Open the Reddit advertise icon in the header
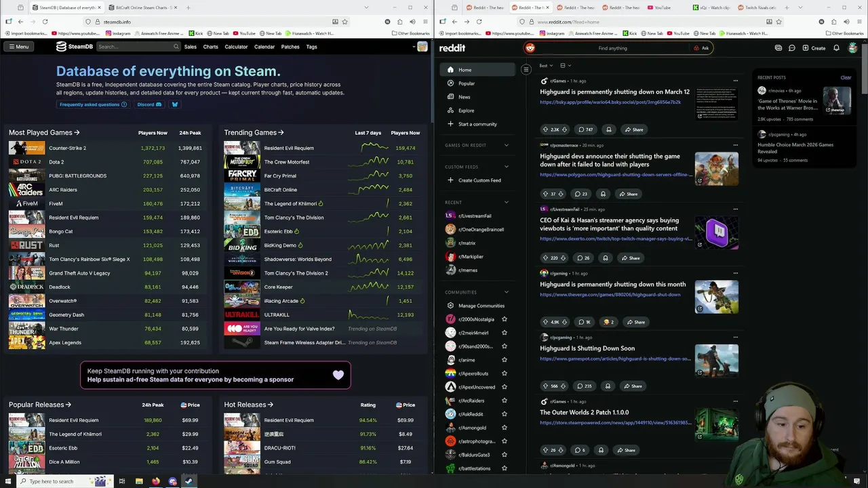868x488 pixels. tap(778, 48)
